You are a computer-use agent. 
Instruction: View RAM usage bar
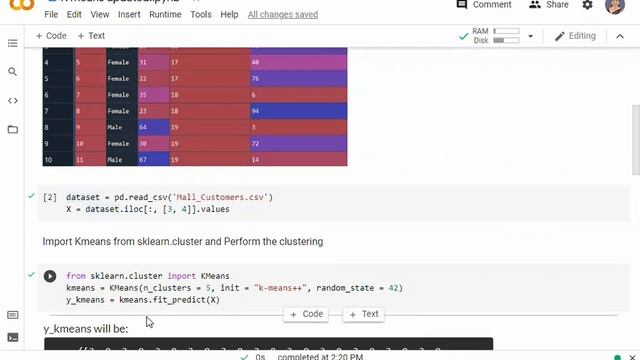(506, 31)
